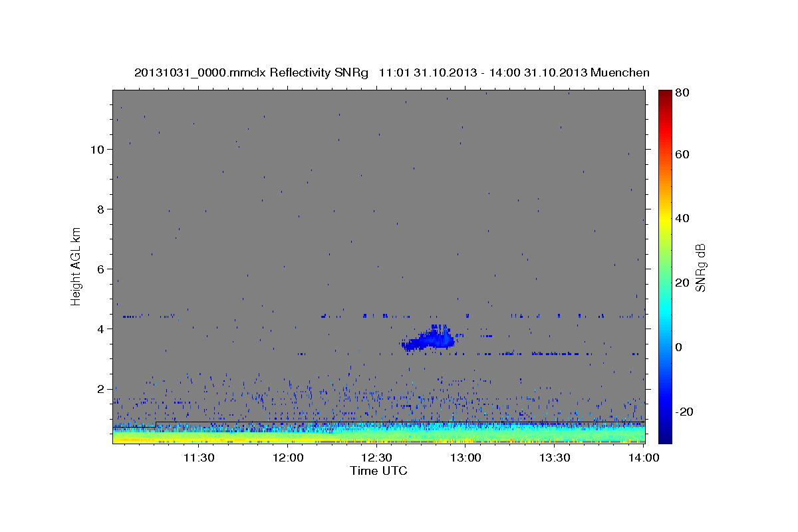Click the 14:00 time tick label
The height and width of the screenshot is (532, 798).
click(x=644, y=458)
